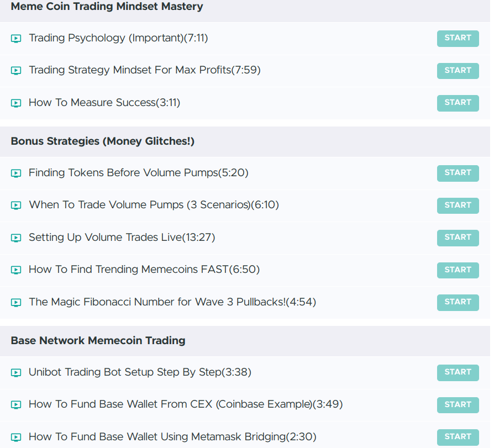This screenshot has height=448, width=494.
Task: Click the Meme Coin Trading Mindset Mastery header
Action: [107, 7]
